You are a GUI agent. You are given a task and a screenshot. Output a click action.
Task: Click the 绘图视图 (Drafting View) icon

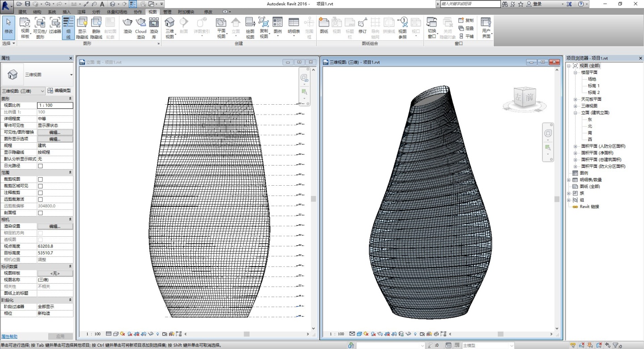tap(250, 28)
